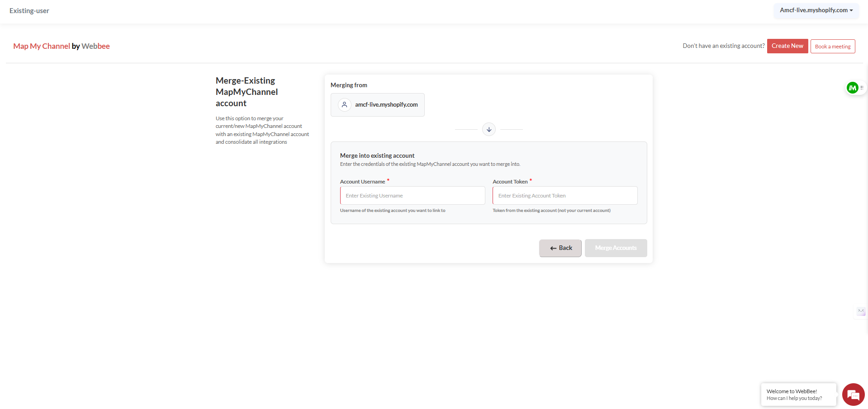
Task: Click the green IM floating widget icon
Action: 852,88
